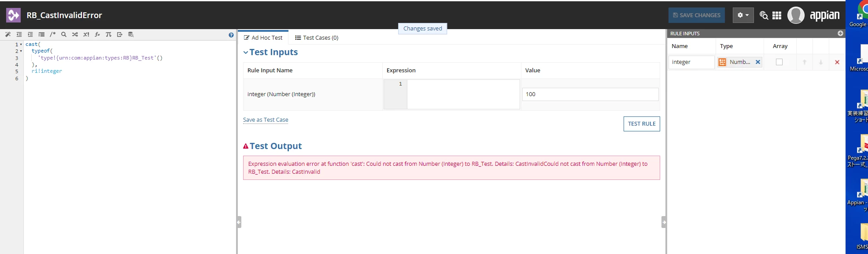Click the justified lines icon in the editor toolbar

click(x=41, y=34)
